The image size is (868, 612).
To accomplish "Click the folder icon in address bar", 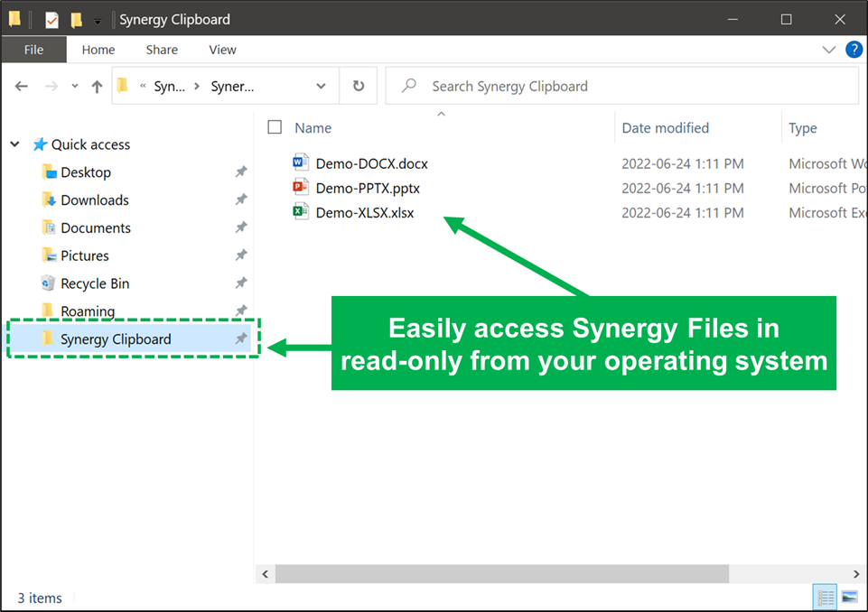I will pos(123,85).
